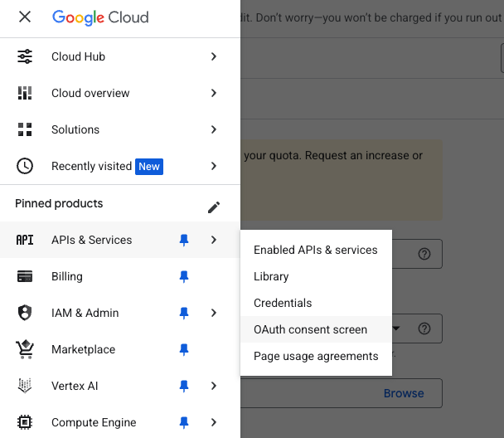Expand the Compute Engine submenu chevron
Viewport: 504px width, 438px height.
tap(214, 422)
